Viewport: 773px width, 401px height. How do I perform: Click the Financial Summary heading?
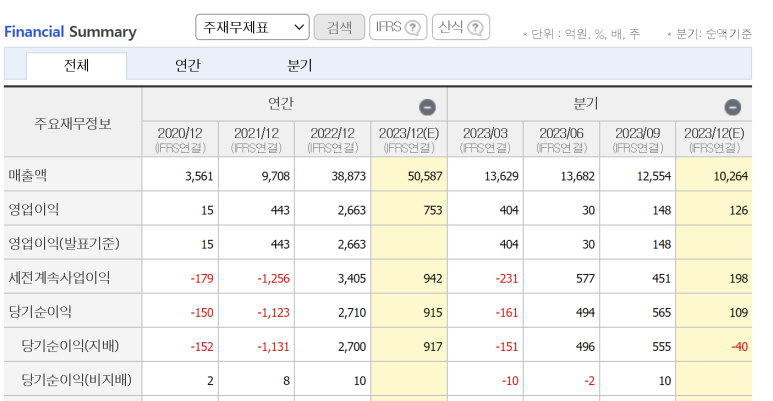tap(70, 32)
